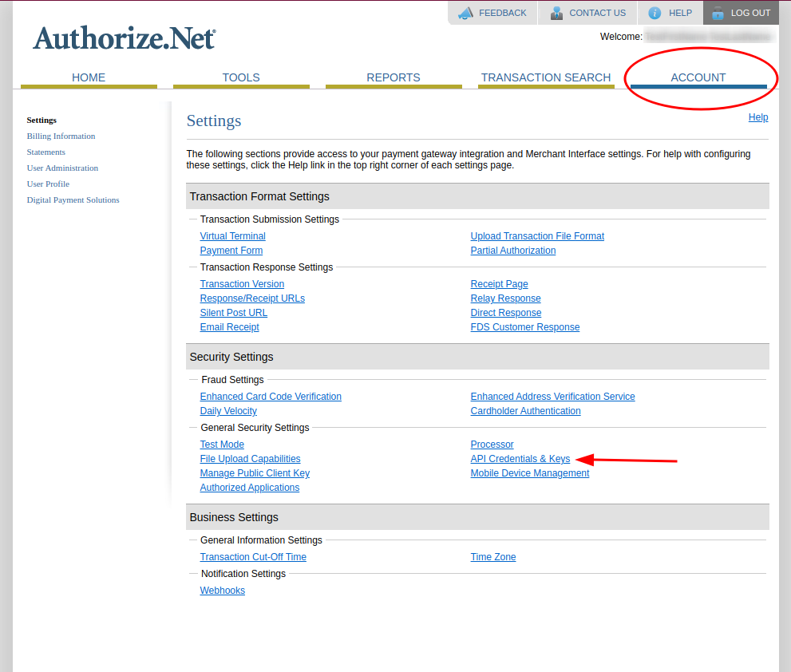
Task: Open the Transaction Version link
Action: point(242,284)
